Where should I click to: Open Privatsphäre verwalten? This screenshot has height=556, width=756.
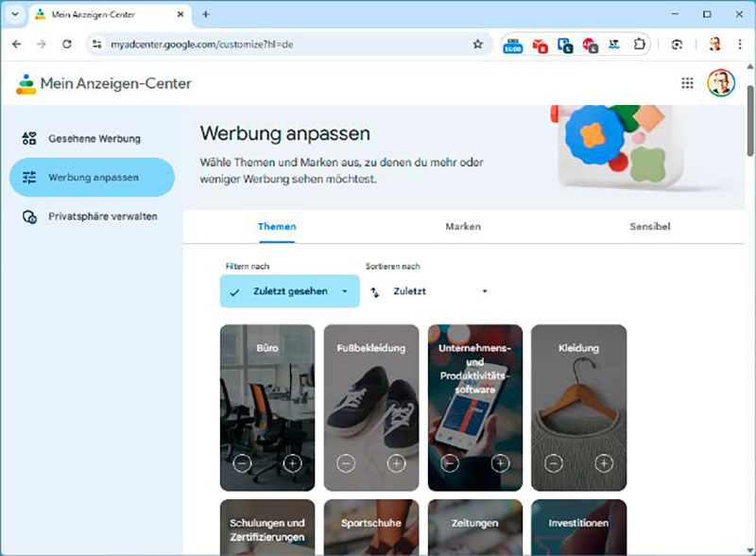coord(92,217)
